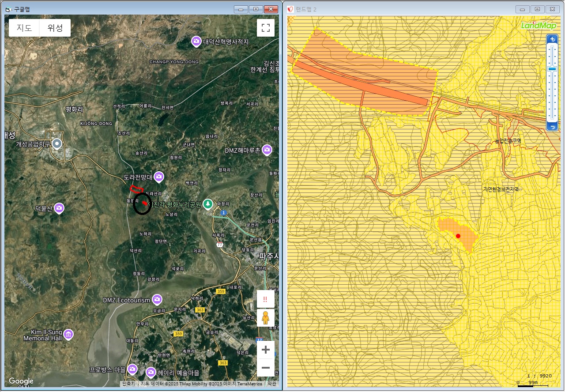Click route 77 shield near 사목리
565x392 pixels.
pos(219,244)
